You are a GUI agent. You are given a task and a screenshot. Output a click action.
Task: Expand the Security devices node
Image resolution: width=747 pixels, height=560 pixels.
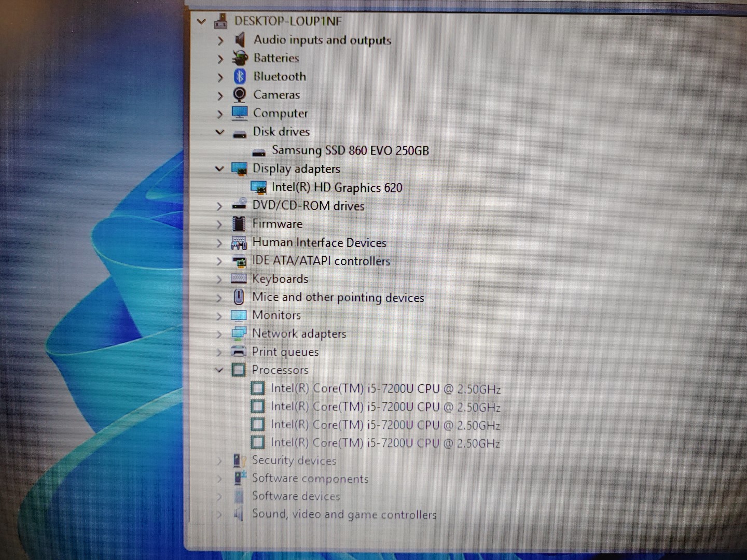point(219,461)
